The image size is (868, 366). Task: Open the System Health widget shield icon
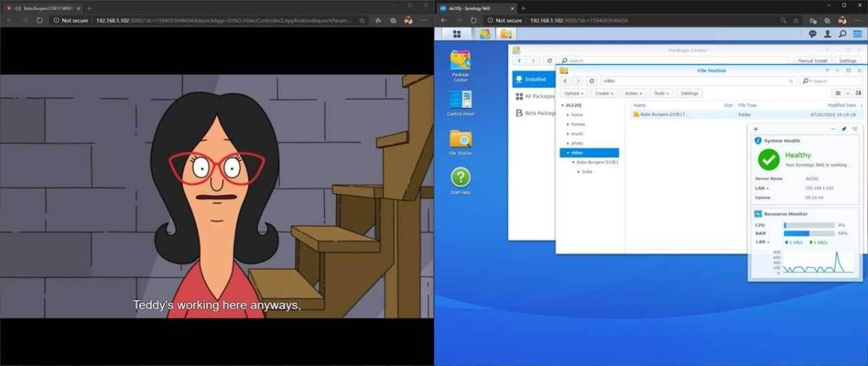point(758,141)
